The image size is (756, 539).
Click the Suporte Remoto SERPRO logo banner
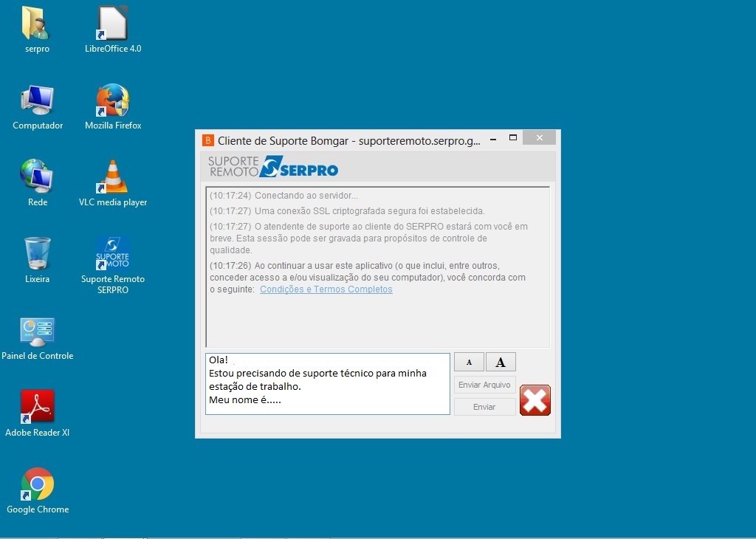pyautogui.click(x=273, y=166)
